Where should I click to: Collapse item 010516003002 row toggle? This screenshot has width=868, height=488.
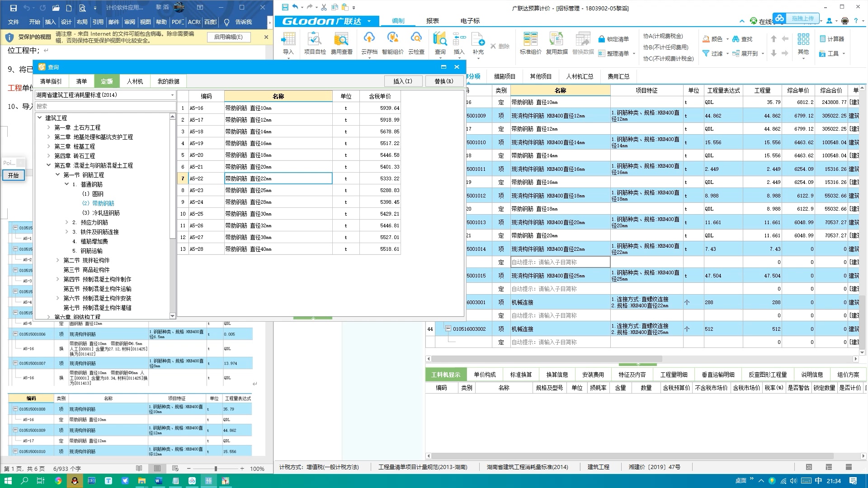448,328
